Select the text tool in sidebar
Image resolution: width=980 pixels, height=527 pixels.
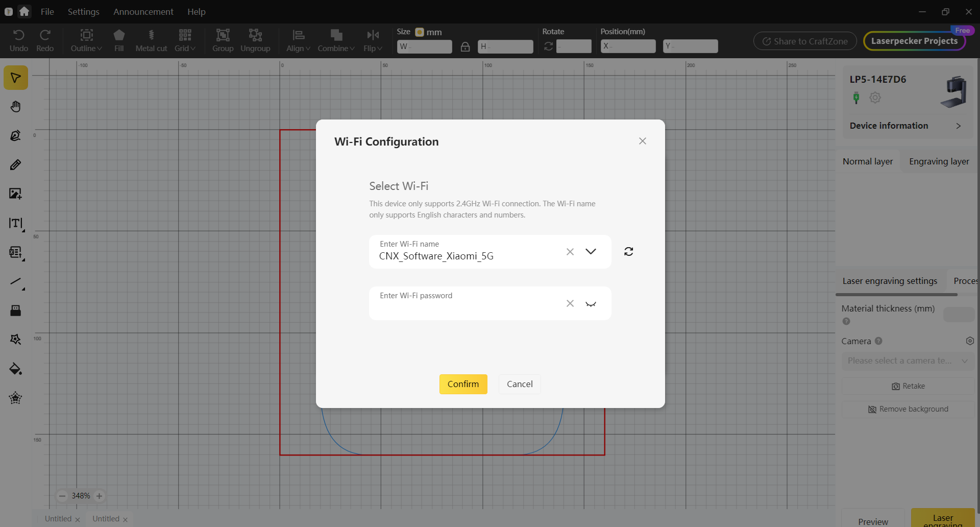(16, 223)
